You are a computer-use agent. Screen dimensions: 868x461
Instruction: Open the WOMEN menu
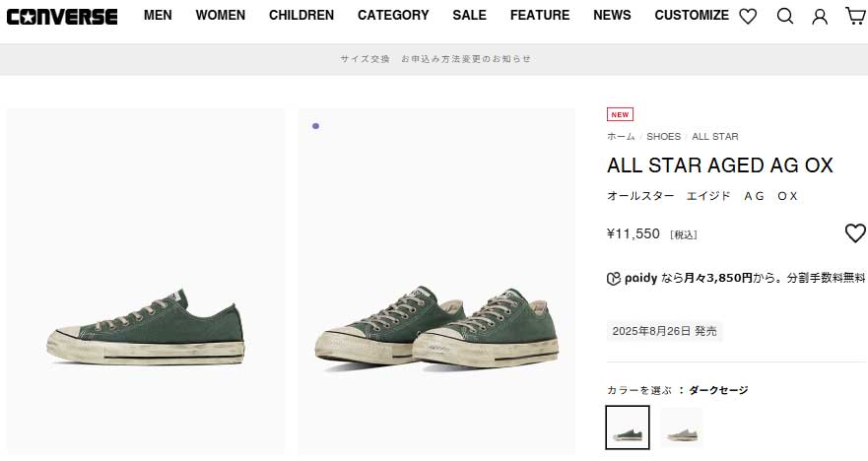click(x=221, y=16)
